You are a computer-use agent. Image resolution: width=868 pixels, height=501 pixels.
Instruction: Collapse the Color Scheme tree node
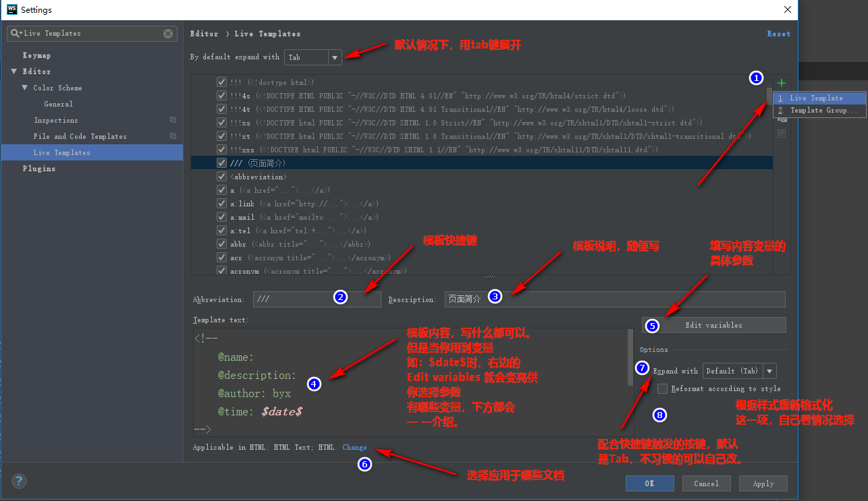click(x=25, y=88)
